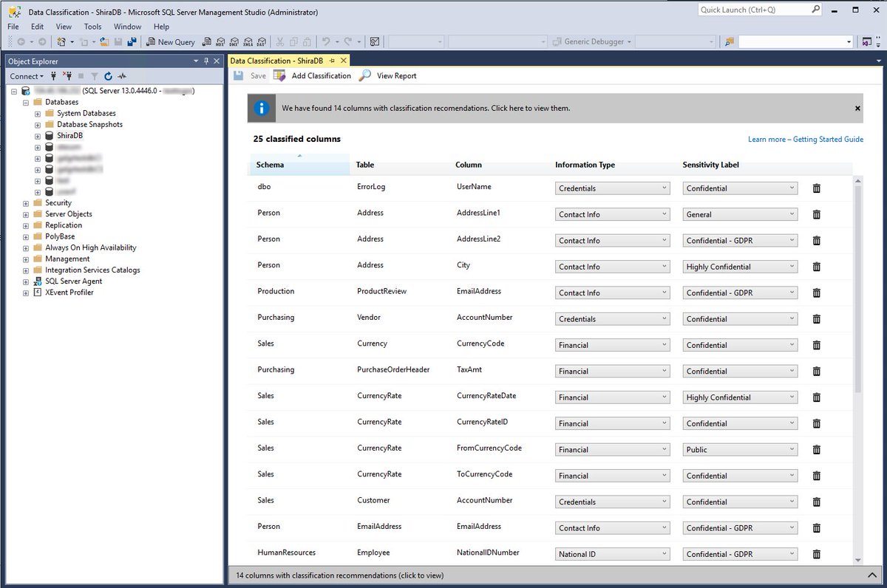This screenshot has height=588, width=887.
Task: Click the Save All toolbar icon
Action: 131,42
